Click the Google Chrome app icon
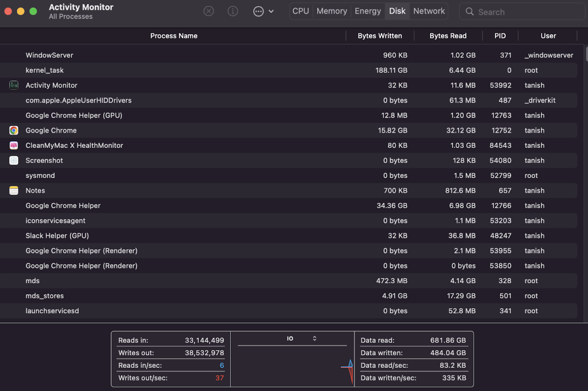Image resolution: width=588 pixels, height=391 pixels. [14, 131]
